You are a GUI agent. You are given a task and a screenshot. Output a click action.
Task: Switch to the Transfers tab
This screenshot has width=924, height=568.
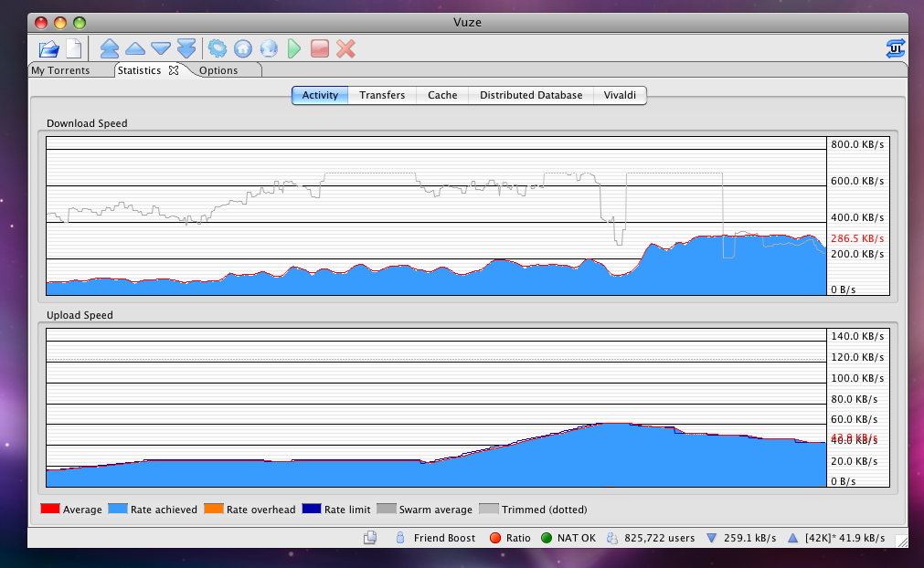coord(381,95)
